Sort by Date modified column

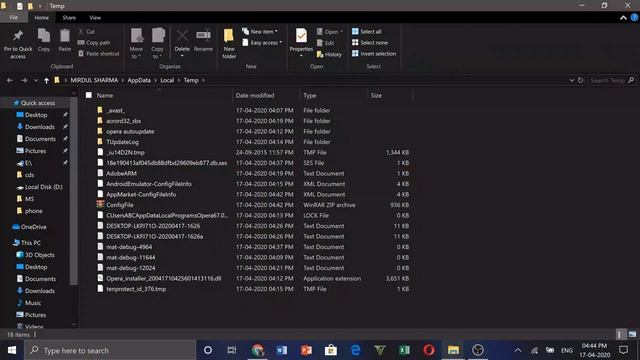[255, 96]
